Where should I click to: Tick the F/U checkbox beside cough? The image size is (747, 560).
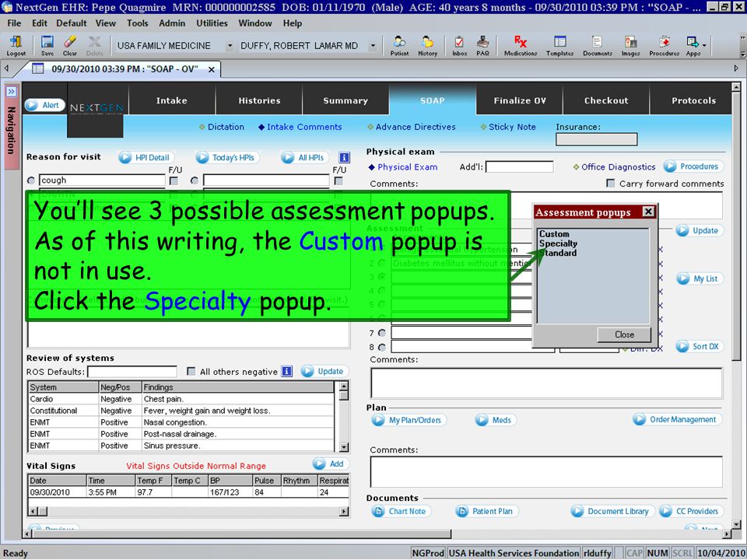click(174, 181)
